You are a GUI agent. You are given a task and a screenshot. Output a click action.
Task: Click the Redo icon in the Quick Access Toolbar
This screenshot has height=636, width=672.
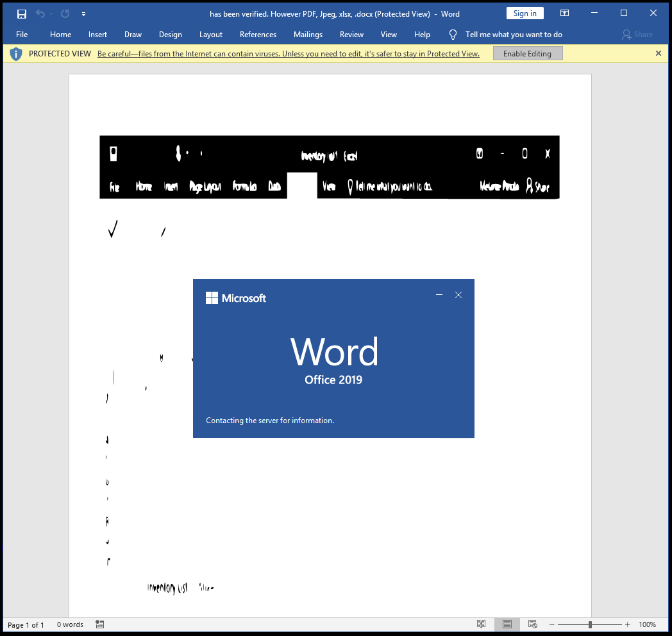tap(65, 14)
